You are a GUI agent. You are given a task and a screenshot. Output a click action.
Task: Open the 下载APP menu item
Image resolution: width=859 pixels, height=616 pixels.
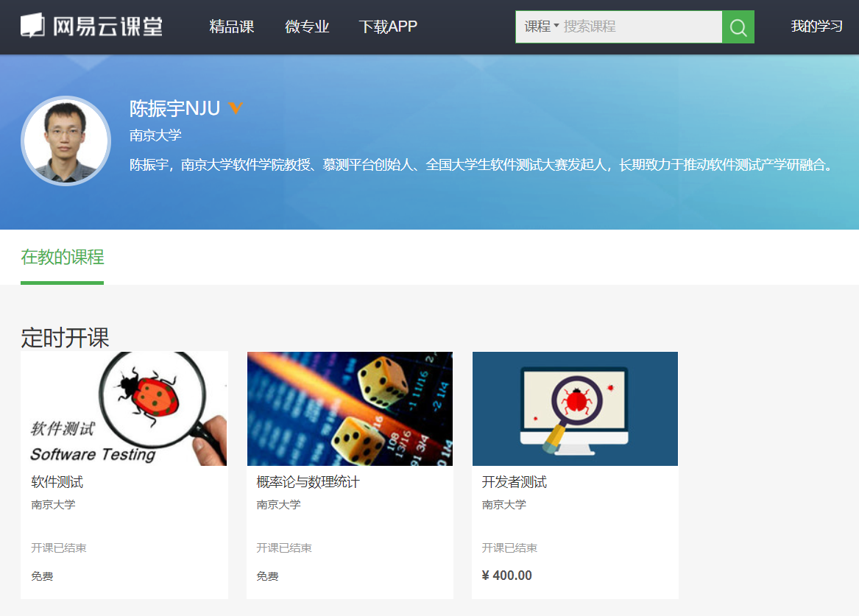388,26
